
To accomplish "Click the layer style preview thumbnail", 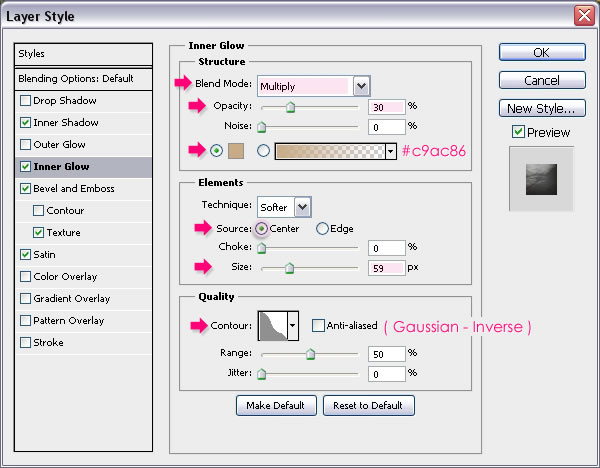I will click(x=541, y=179).
